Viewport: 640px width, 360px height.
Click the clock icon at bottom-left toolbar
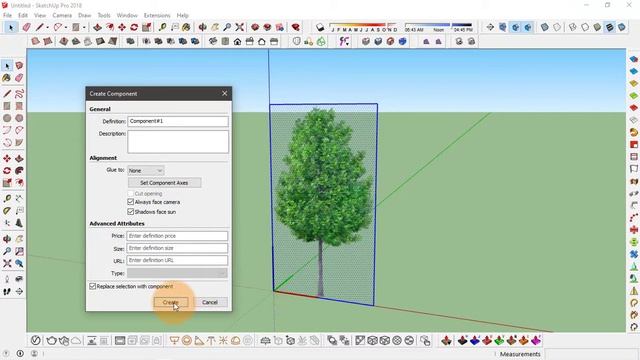pos(36,340)
